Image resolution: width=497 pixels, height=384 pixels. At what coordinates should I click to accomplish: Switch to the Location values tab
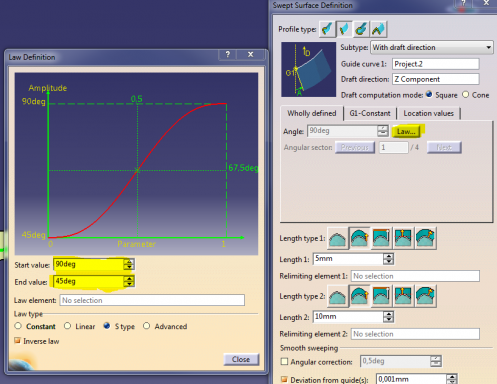pyautogui.click(x=428, y=113)
